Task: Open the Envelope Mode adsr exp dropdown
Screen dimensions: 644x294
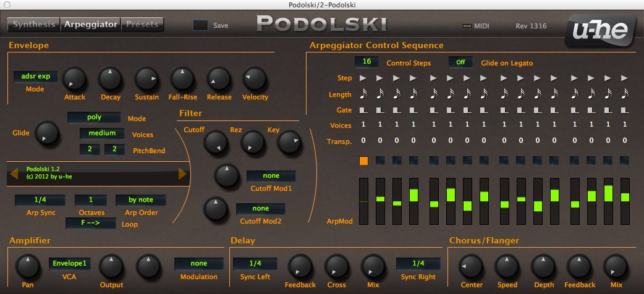Action: [x=35, y=77]
